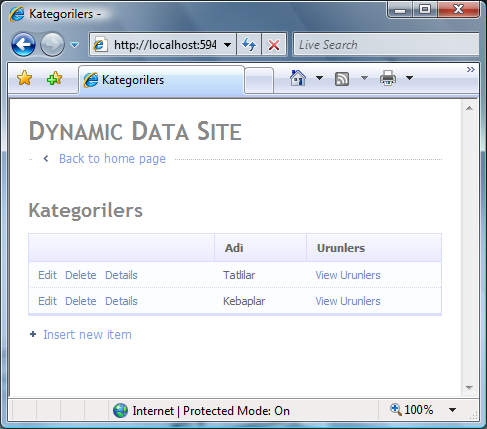487x429 pixels.
Task: Open the address bar URL dropdown
Action: pyautogui.click(x=228, y=45)
